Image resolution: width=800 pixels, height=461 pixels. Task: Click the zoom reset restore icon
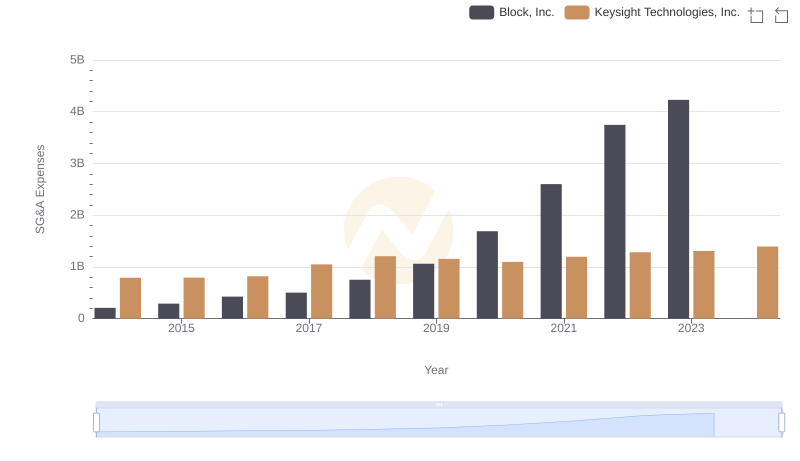click(781, 15)
